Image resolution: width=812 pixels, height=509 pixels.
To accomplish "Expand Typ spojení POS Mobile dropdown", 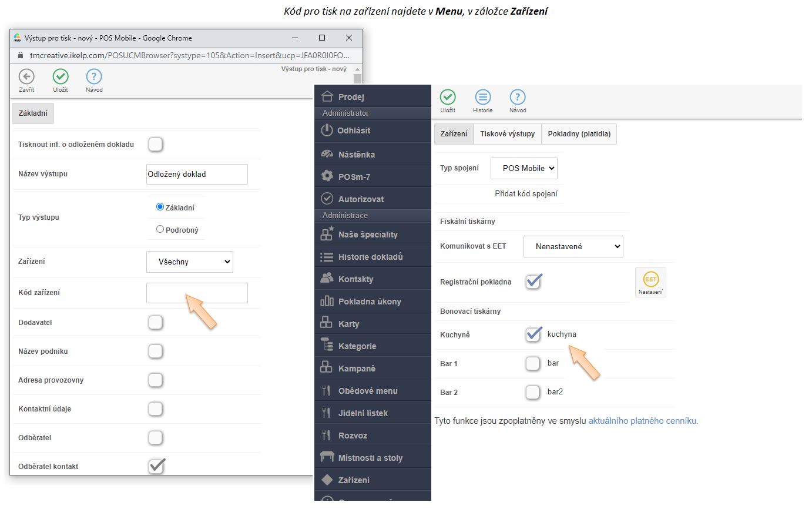I will [x=524, y=168].
